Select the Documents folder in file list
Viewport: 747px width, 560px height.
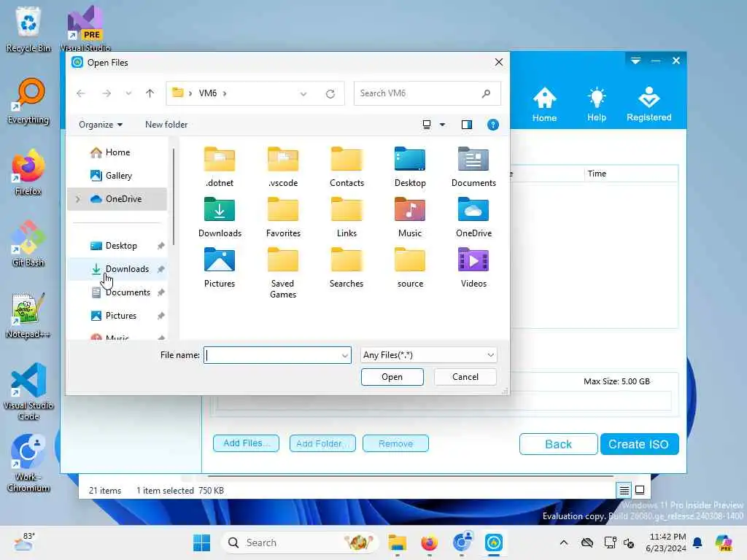coord(473,167)
